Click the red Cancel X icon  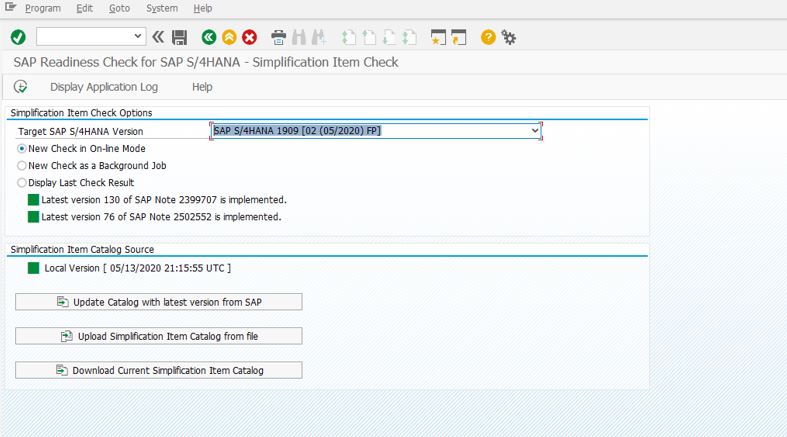[249, 37]
